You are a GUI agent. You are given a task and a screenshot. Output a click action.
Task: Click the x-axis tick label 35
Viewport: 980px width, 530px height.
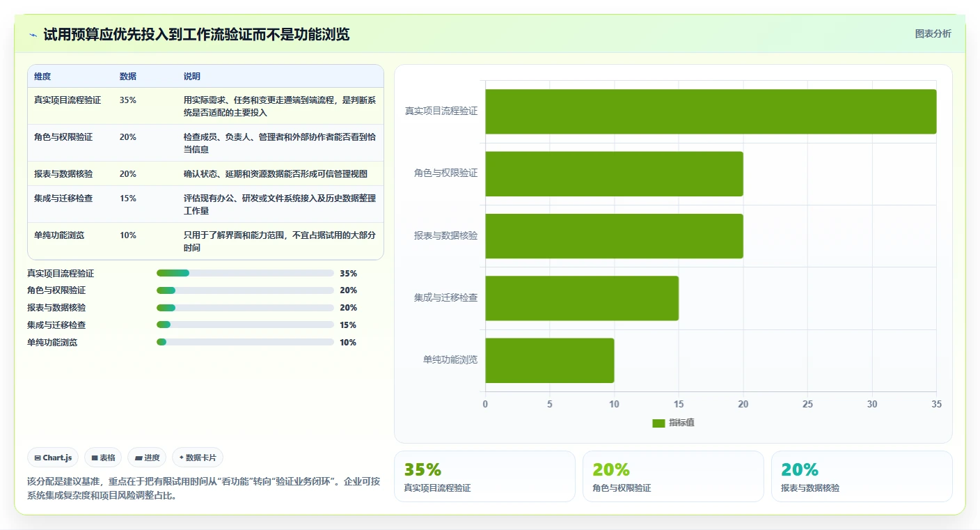936,404
